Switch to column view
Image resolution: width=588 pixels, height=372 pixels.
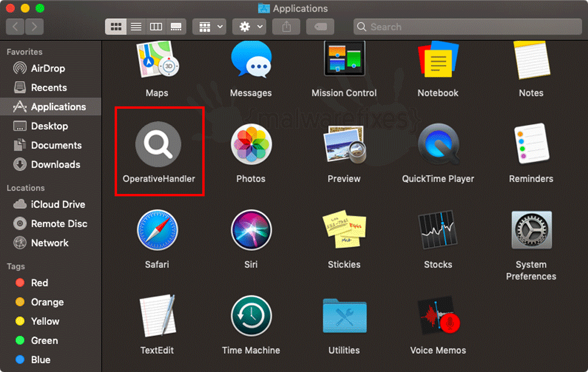tap(156, 27)
